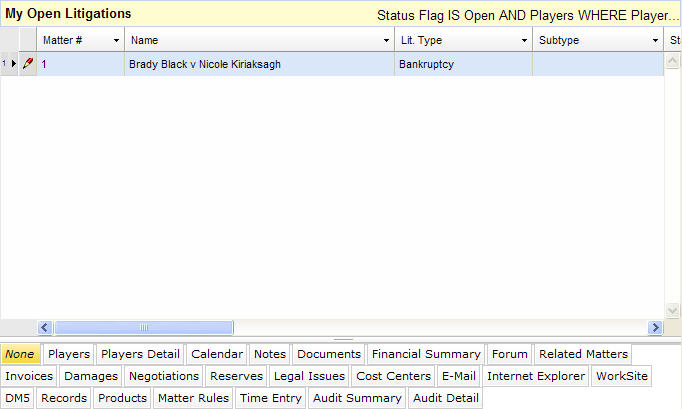Click the My Open Litigations title
This screenshot has width=682, height=409.
pos(68,13)
